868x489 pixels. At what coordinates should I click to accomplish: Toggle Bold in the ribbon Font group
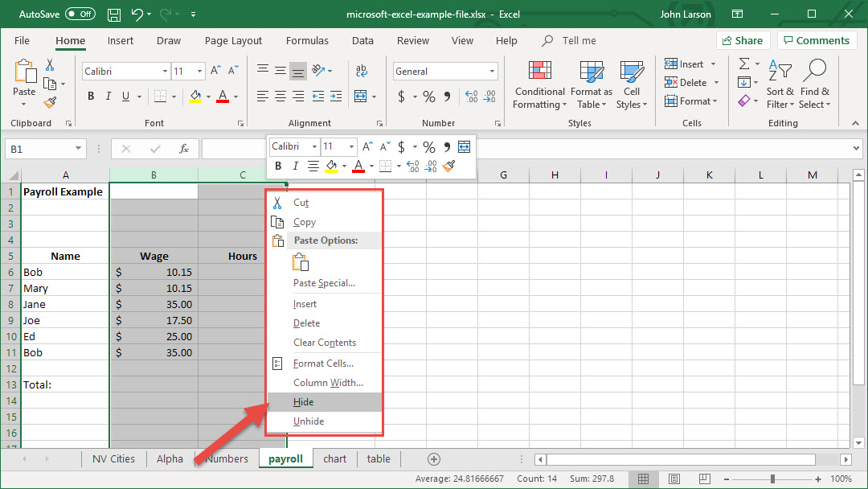(x=91, y=97)
